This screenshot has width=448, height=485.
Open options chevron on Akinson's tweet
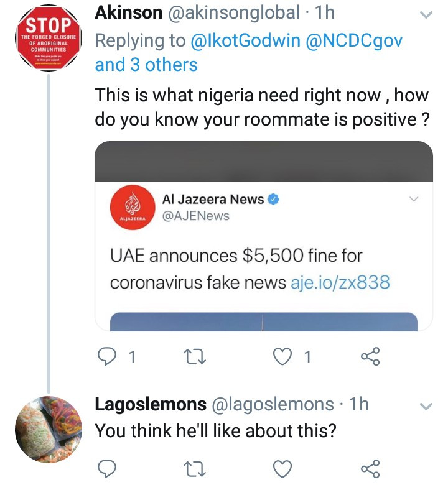click(426, 15)
